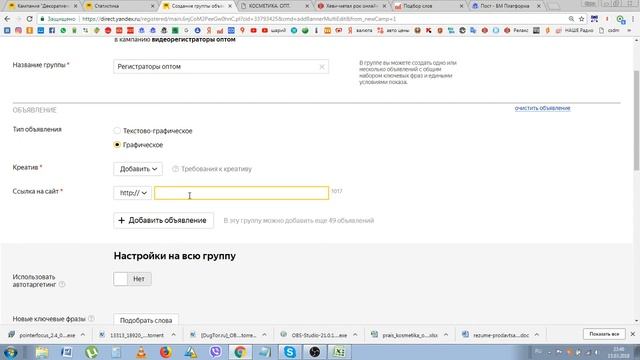Click the site link input field
This screenshot has height=360, width=640.
(242, 193)
